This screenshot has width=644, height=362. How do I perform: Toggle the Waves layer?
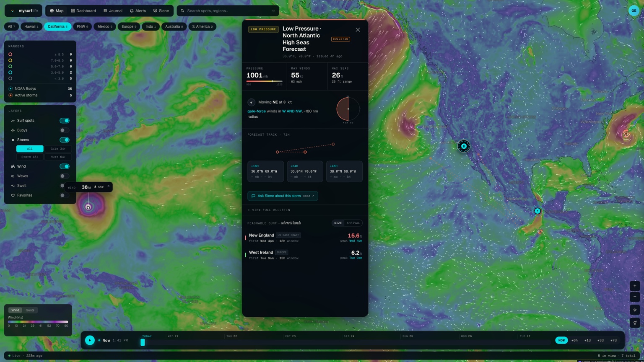pos(64,176)
